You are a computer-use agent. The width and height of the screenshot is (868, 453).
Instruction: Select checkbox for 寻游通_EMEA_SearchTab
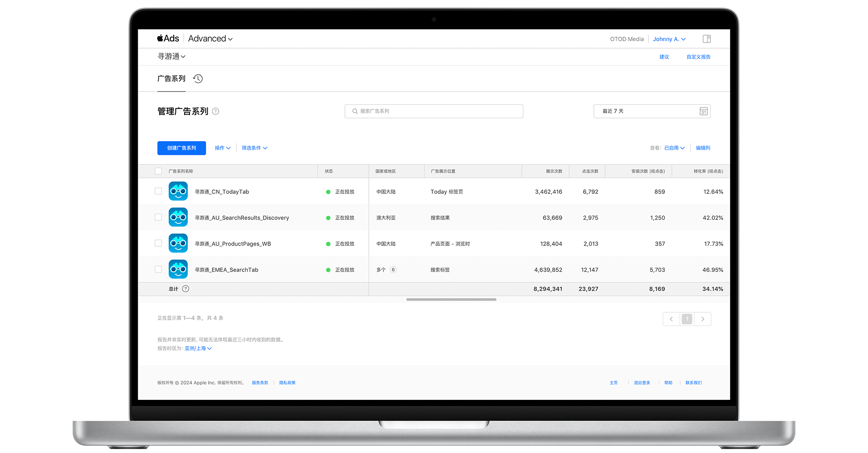[158, 269]
